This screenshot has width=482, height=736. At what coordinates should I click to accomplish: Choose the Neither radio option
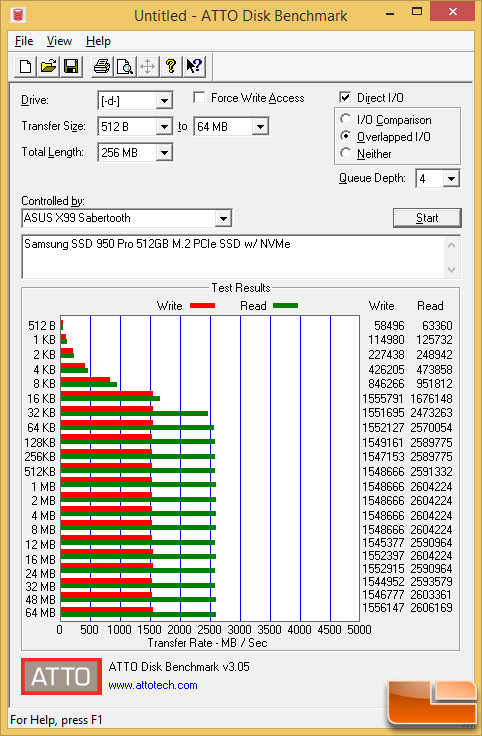point(346,153)
